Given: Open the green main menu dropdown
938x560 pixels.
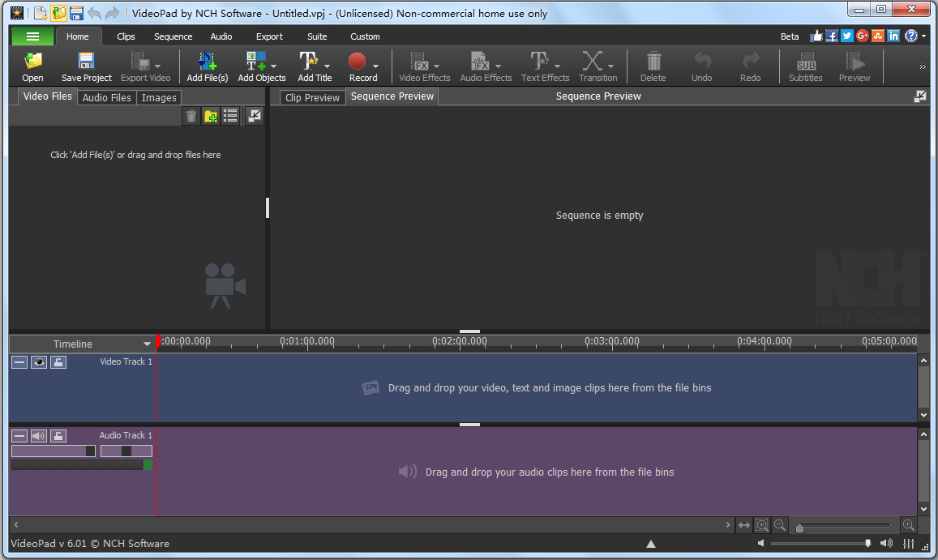Looking at the screenshot, I should click(32, 36).
